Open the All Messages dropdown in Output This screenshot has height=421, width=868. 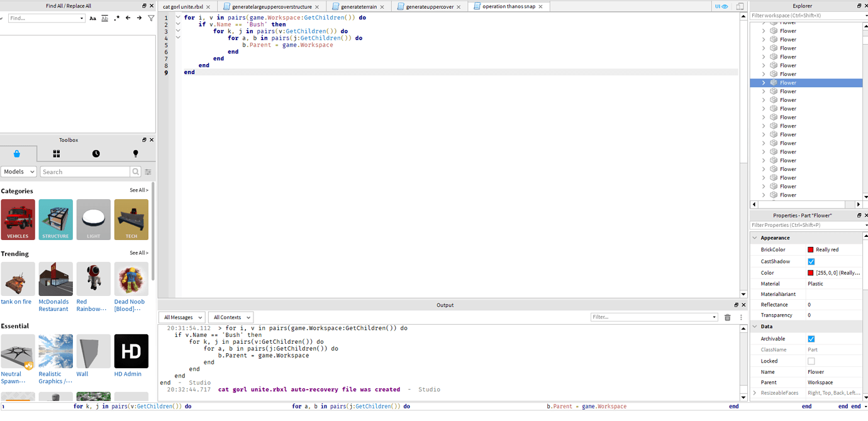(182, 317)
